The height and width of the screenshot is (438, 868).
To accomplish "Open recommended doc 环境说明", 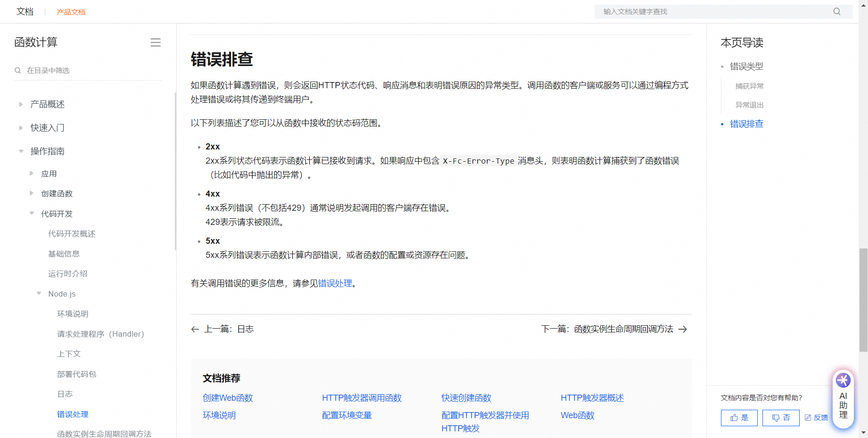I will tap(219, 415).
